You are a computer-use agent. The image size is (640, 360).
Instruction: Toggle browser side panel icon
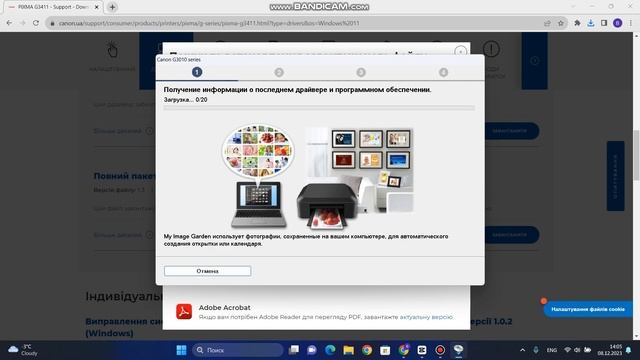[x=604, y=23]
